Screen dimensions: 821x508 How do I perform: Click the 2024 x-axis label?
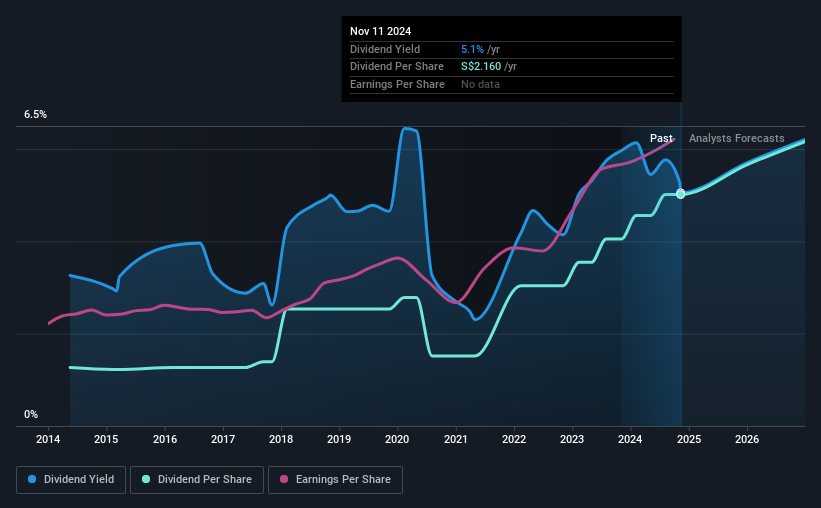click(630, 439)
